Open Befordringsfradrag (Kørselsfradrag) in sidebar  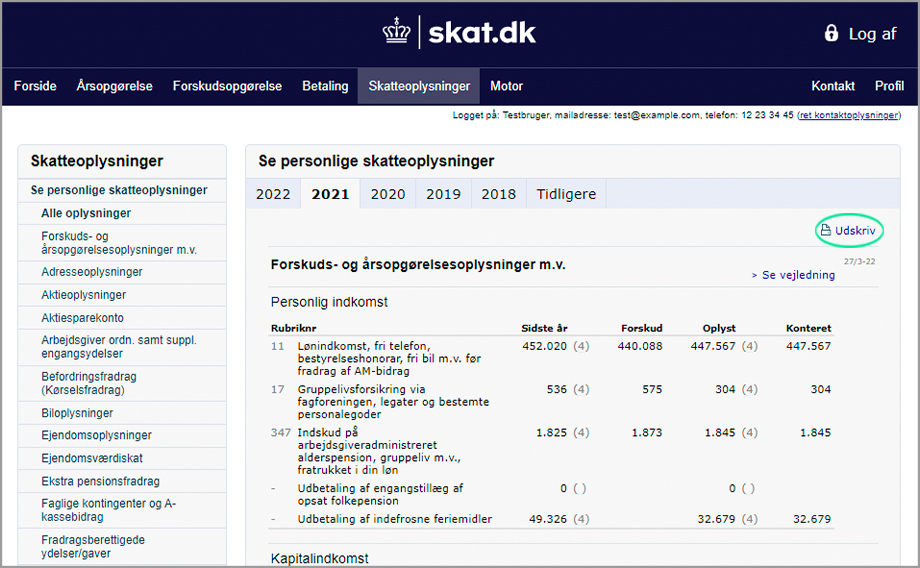(x=89, y=383)
